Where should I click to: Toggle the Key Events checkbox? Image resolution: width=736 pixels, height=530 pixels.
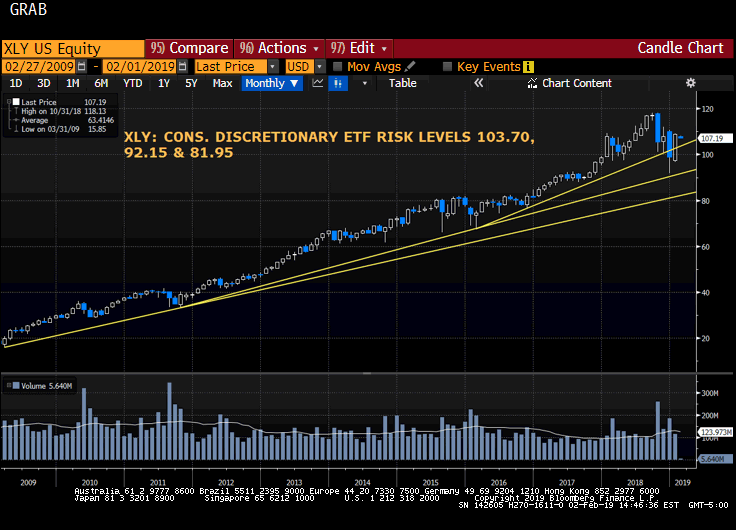[x=447, y=66]
